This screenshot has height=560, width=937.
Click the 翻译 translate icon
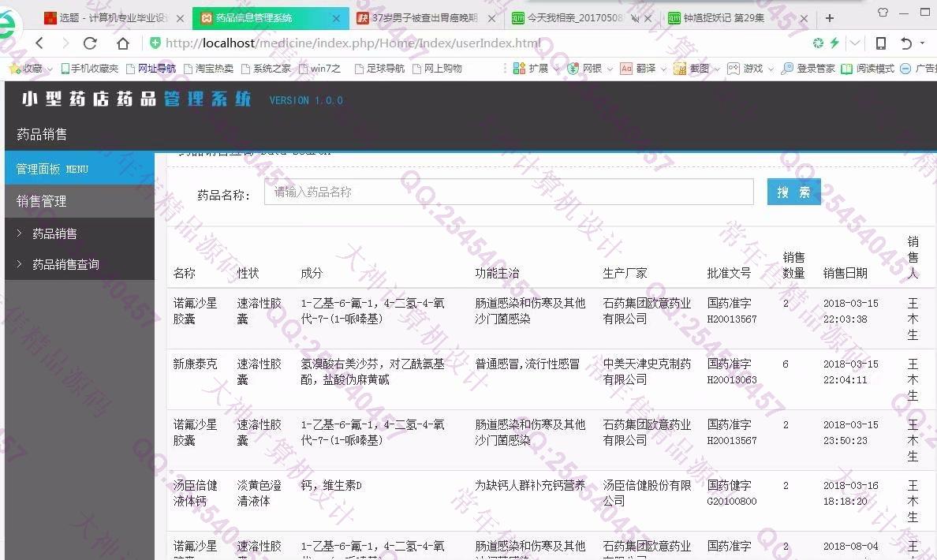[625, 69]
